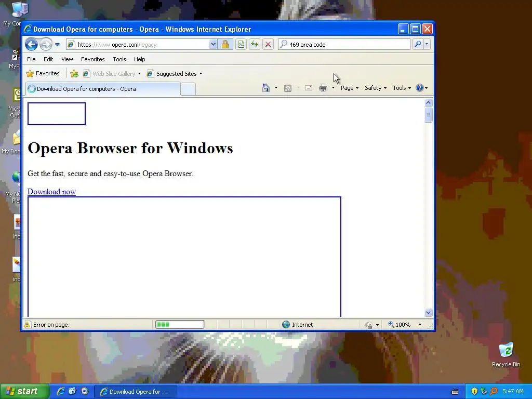This screenshot has height=399, width=532.
Task: Click the 100% zoom level button
Action: pos(400,325)
